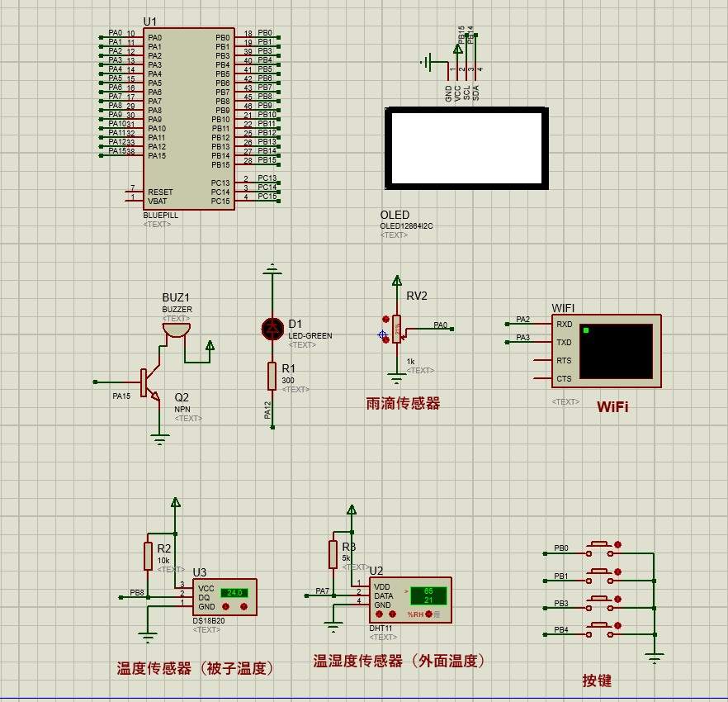
Task: Click the PA15 terminal label near the transistor
Action: tap(121, 396)
